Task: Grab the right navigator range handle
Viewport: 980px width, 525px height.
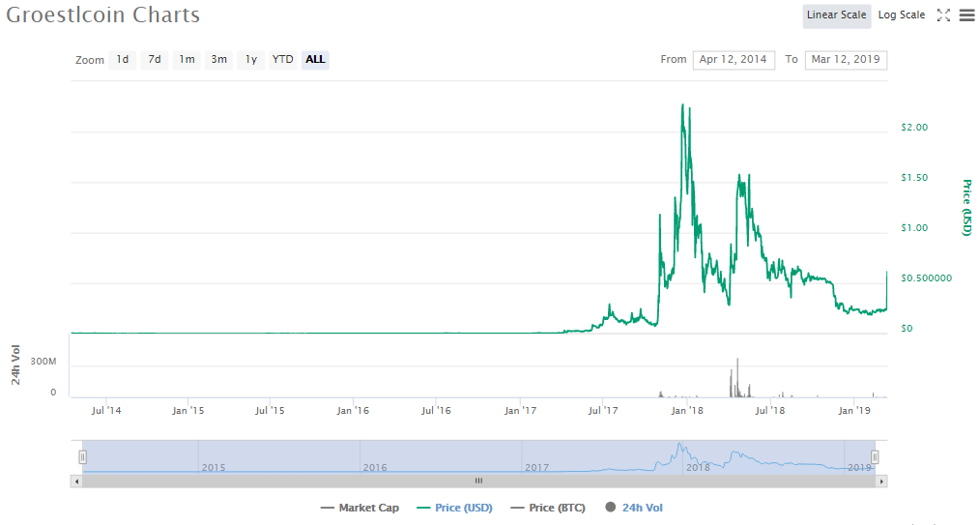Action: tap(875, 457)
